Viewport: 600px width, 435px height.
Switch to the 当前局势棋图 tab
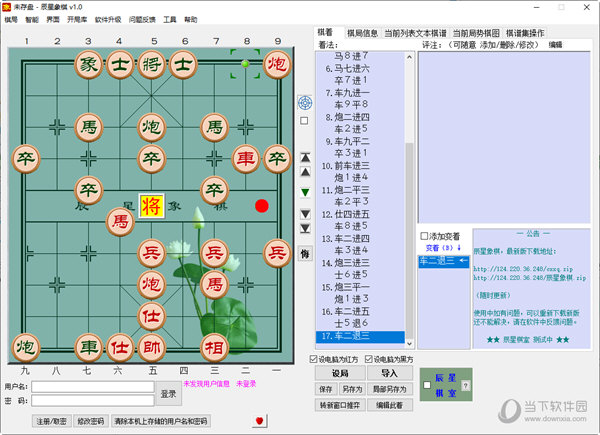click(x=476, y=33)
